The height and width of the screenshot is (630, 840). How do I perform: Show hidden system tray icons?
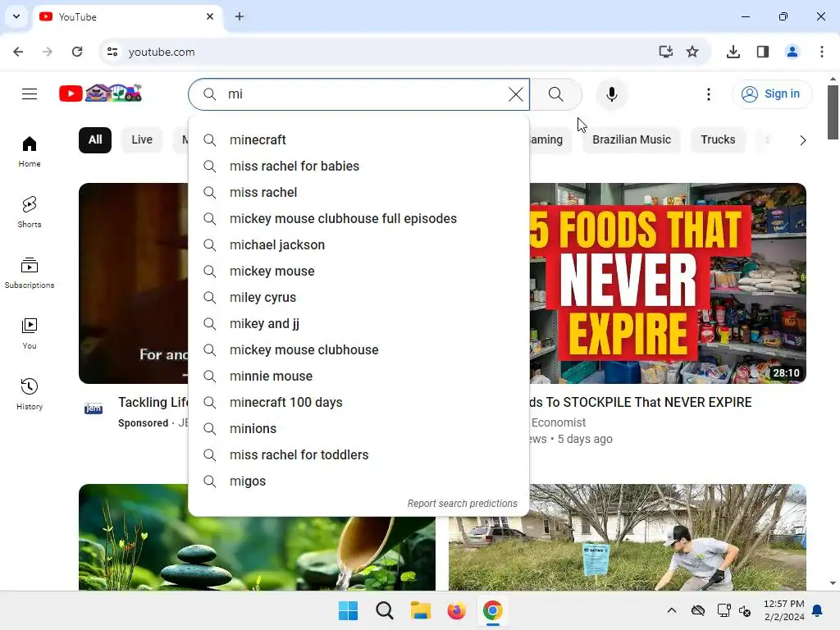(x=671, y=610)
